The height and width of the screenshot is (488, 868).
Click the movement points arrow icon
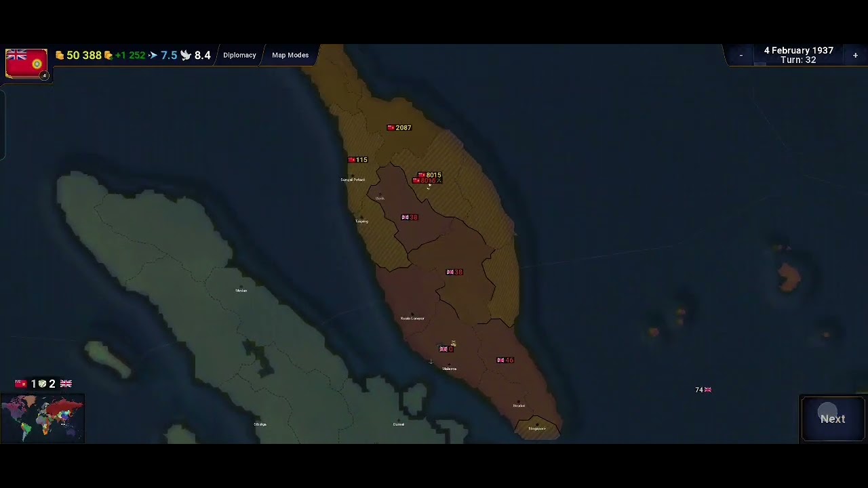(153, 55)
